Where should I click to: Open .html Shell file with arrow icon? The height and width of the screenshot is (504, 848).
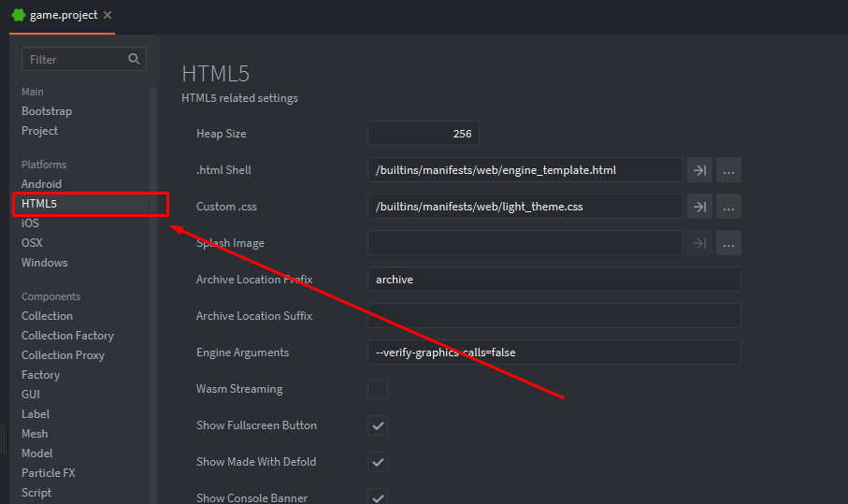point(699,170)
